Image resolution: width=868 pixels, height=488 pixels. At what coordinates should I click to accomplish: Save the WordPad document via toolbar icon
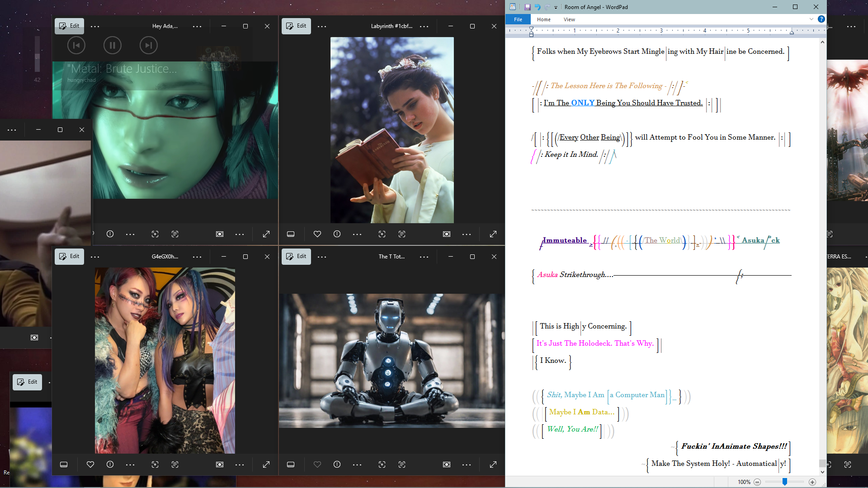click(527, 7)
